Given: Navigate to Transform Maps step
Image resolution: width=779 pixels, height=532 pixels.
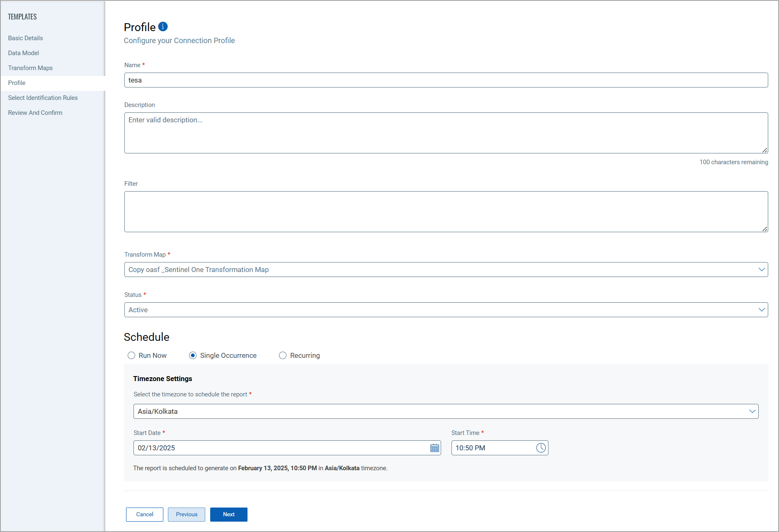Looking at the screenshot, I should click(x=30, y=68).
